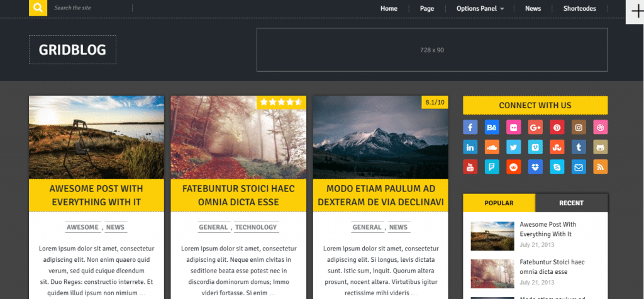Open the snowy mountain post image

click(x=380, y=137)
